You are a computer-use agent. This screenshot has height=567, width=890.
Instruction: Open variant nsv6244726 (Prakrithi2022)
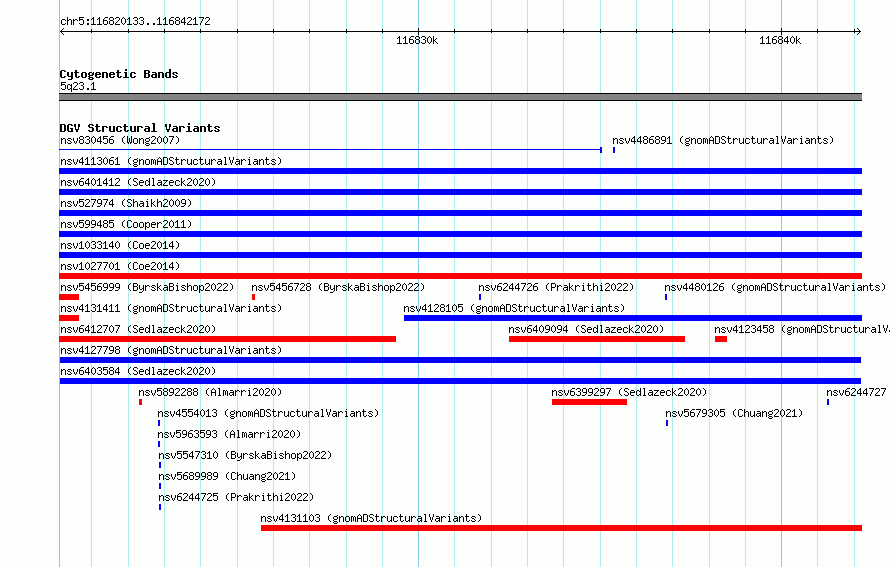coord(556,287)
